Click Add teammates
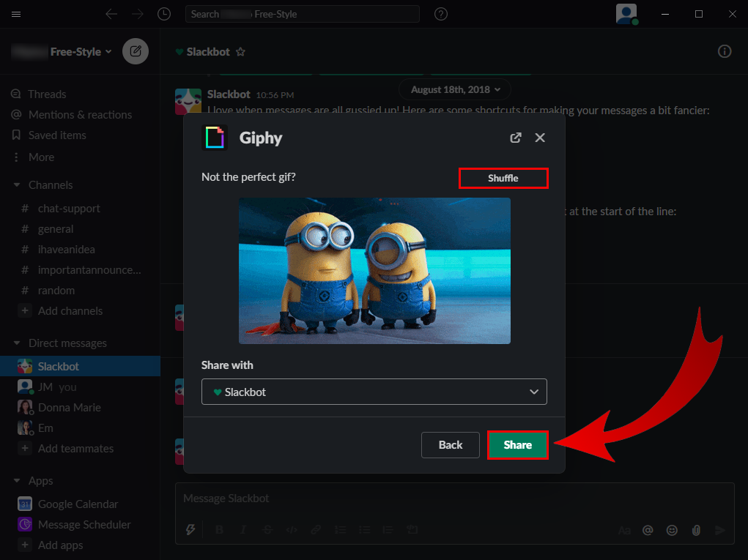Viewport: 748px width, 560px height. pos(76,449)
